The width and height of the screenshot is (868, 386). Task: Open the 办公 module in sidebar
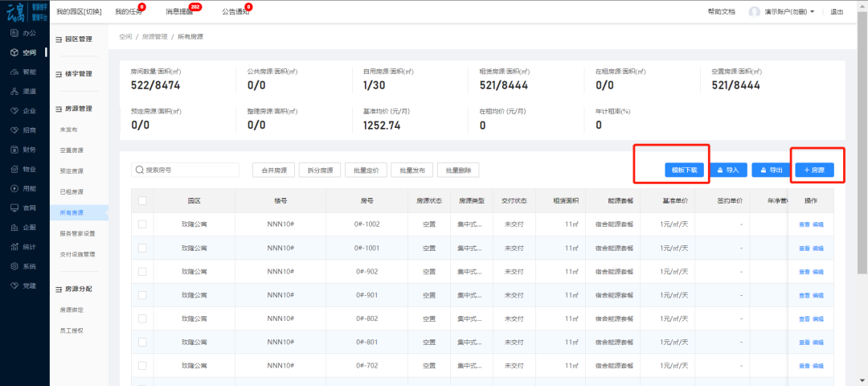(x=24, y=33)
